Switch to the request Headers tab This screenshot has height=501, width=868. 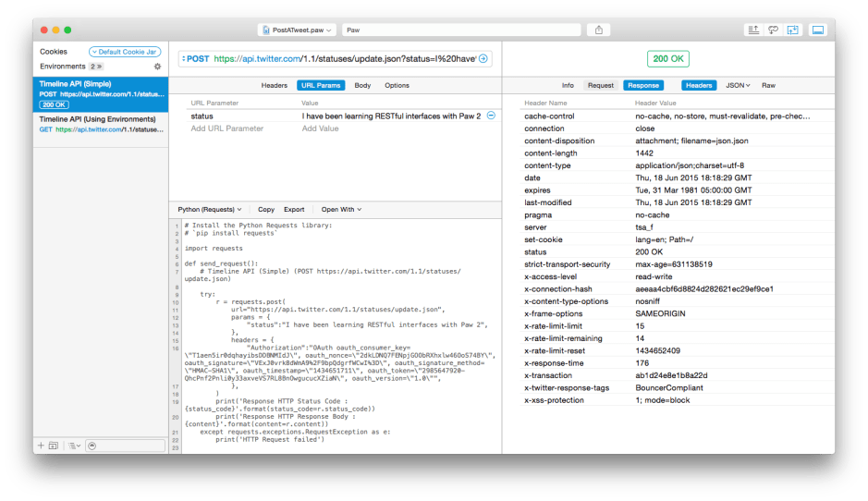(x=274, y=85)
